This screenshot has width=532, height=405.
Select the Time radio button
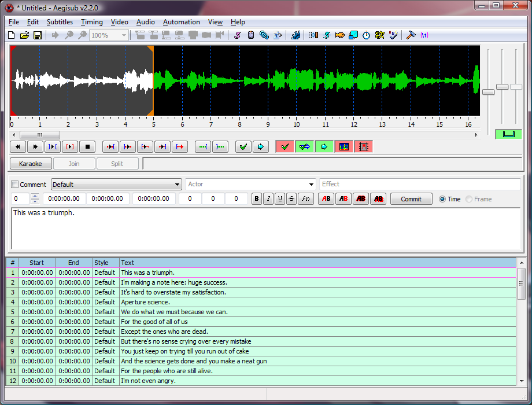(442, 199)
